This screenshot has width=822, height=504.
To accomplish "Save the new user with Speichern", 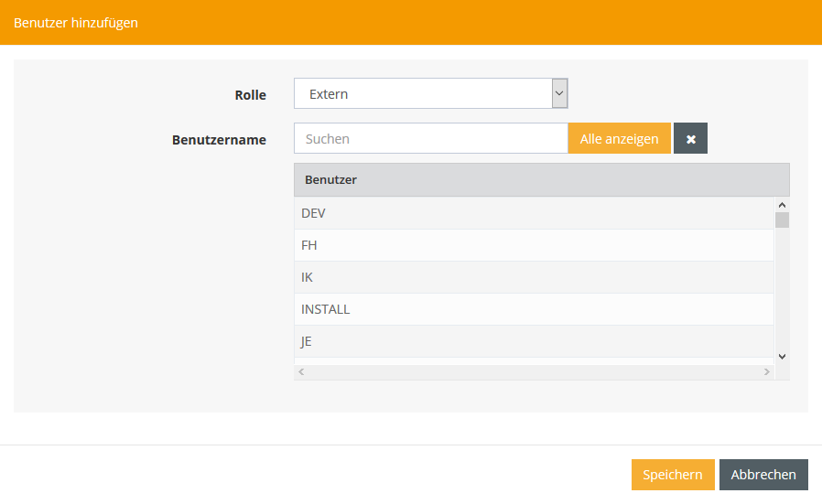I will [x=672, y=475].
